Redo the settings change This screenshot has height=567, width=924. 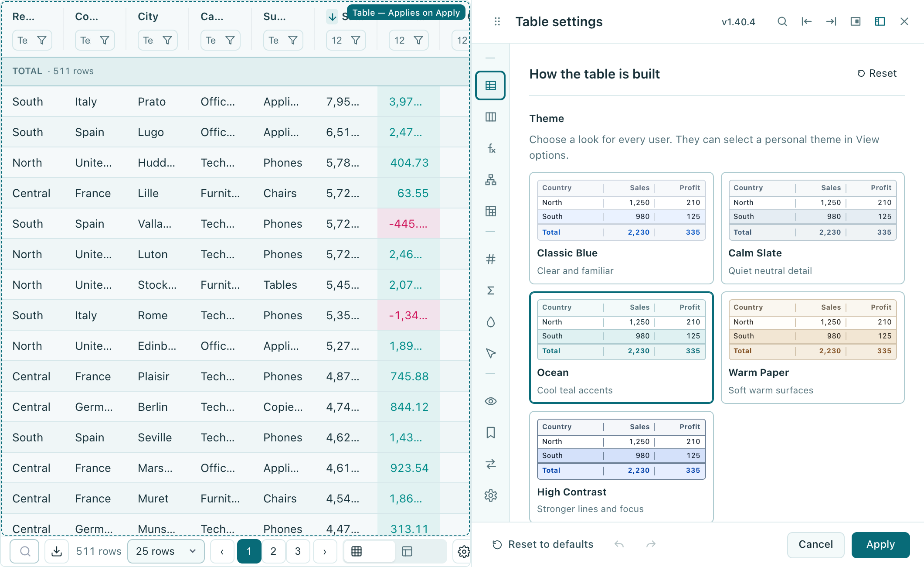[x=651, y=544]
